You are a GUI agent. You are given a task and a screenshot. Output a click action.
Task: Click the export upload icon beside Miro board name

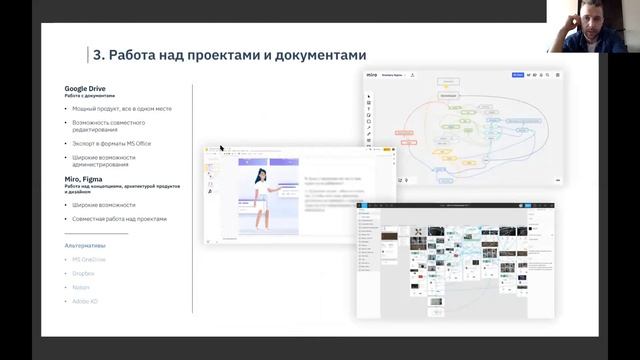coord(413,75)
